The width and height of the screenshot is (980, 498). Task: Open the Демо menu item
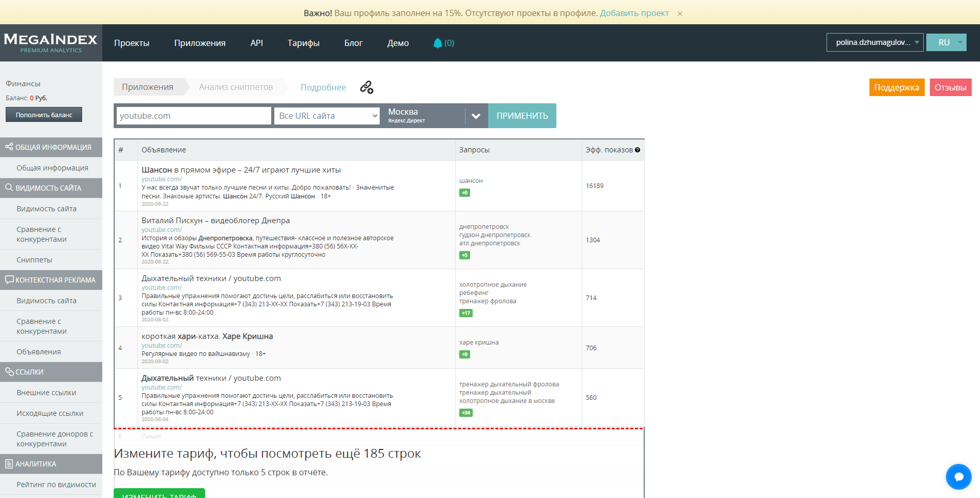[398, 43]
